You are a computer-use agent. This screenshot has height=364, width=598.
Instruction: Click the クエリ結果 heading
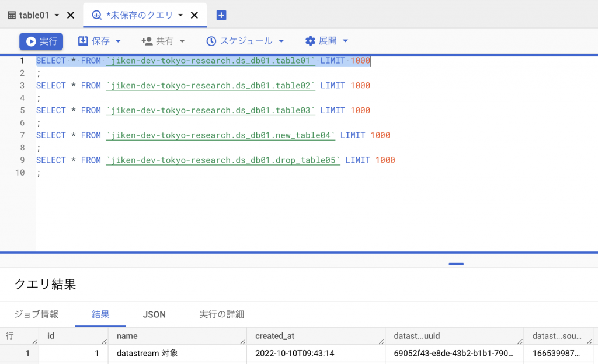[46, 285]
